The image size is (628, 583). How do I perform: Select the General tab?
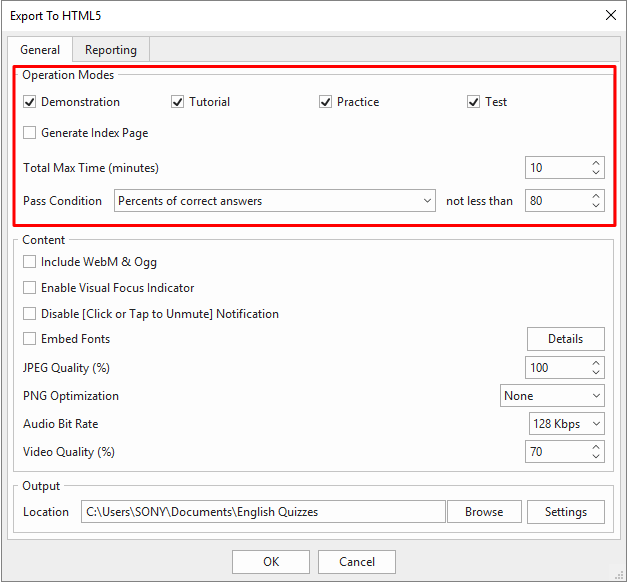coord(40,50)
